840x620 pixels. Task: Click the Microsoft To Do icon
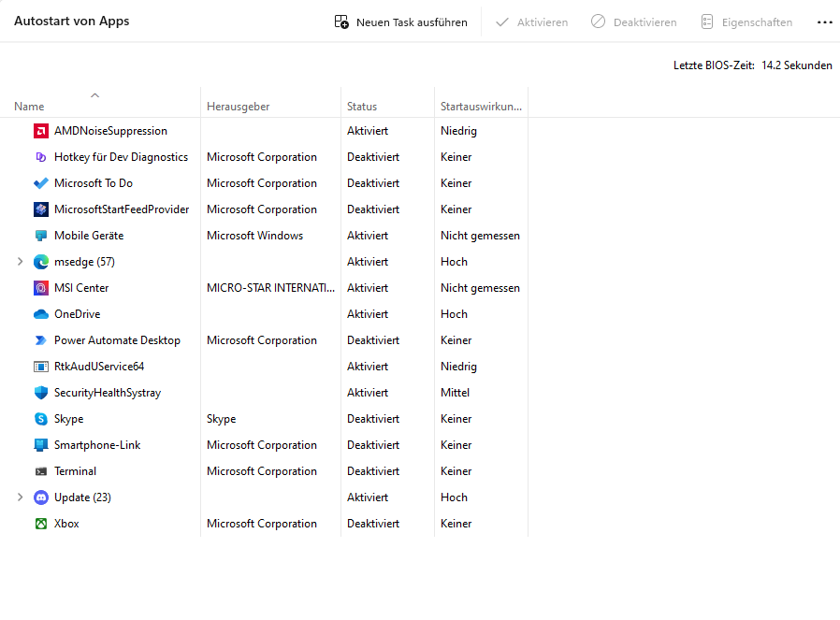click(39, 183)
